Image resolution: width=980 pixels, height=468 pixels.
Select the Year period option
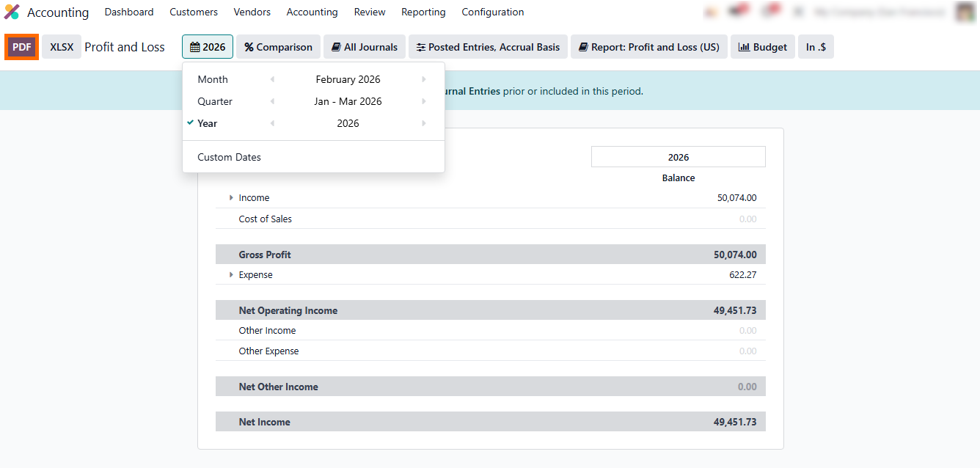pyautogui.click(x=207, y=123)
